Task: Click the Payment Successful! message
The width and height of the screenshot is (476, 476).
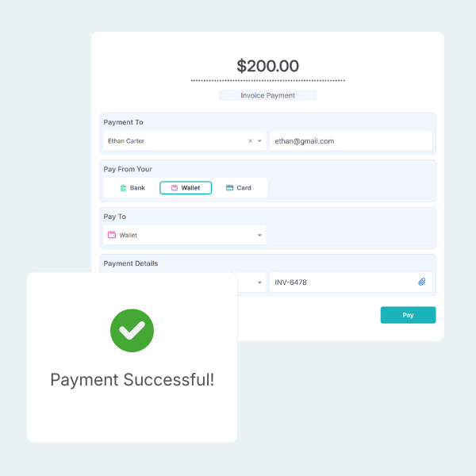Action: [x=132, y=380]
